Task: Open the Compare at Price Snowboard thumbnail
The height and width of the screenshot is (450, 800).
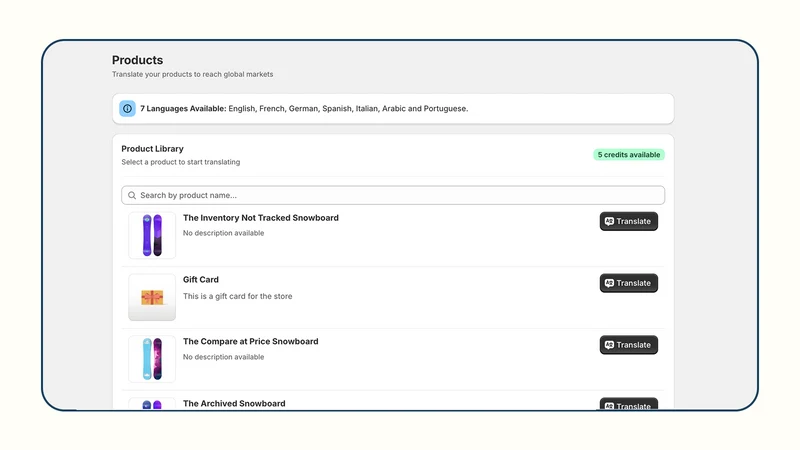Action: click(152, 359)
